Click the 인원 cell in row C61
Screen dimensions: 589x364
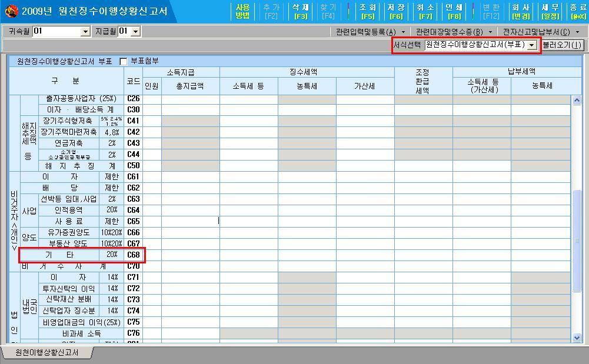coord(152,177)
